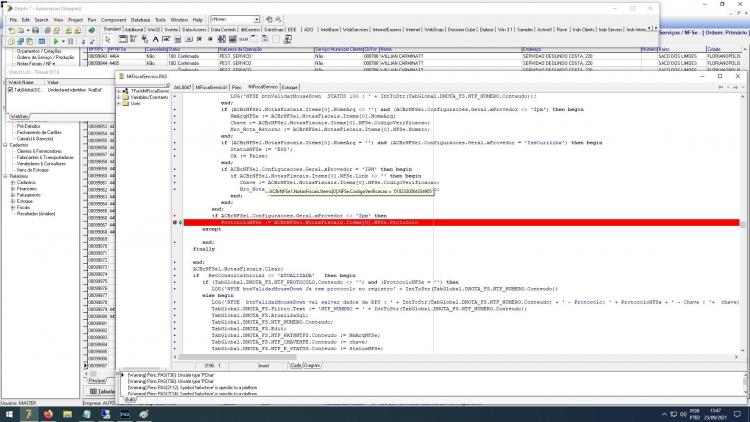Screen dimensions: 750x422
Task: Click the green Run button in the Delphi toolbar
Action: tap(56, 42)
